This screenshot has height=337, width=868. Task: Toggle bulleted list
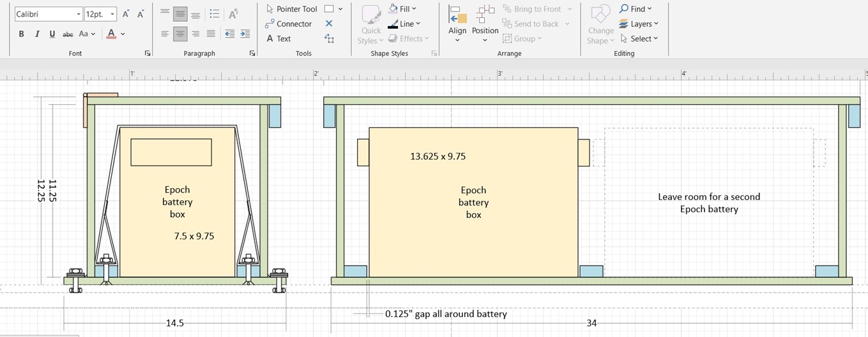pyautogui.click(x=214, y=13)
